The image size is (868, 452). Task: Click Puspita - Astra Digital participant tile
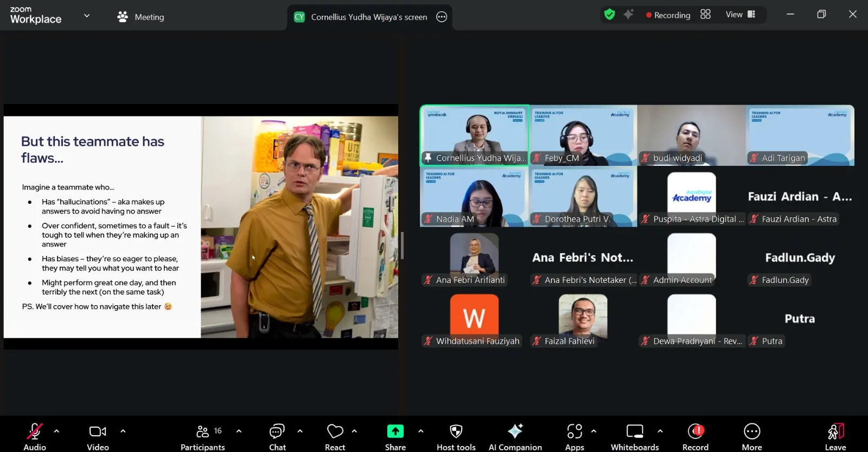point(692,197)
